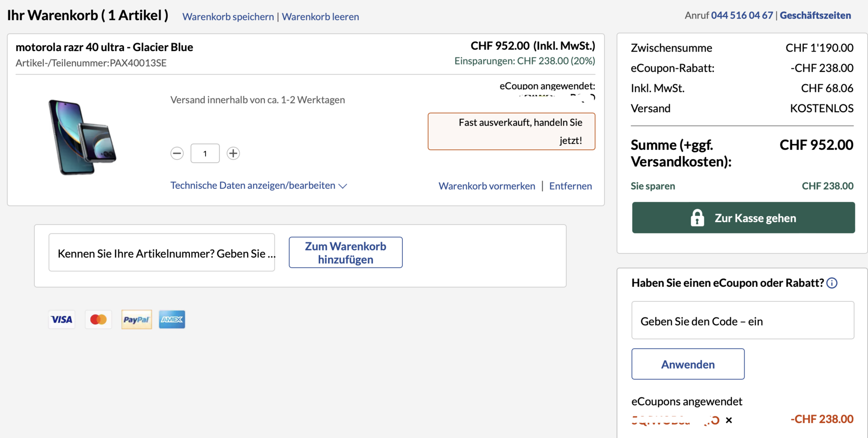868x438 pixels.
Task: Click the Mastercard payment icon
Action: [x=99, y=319]
